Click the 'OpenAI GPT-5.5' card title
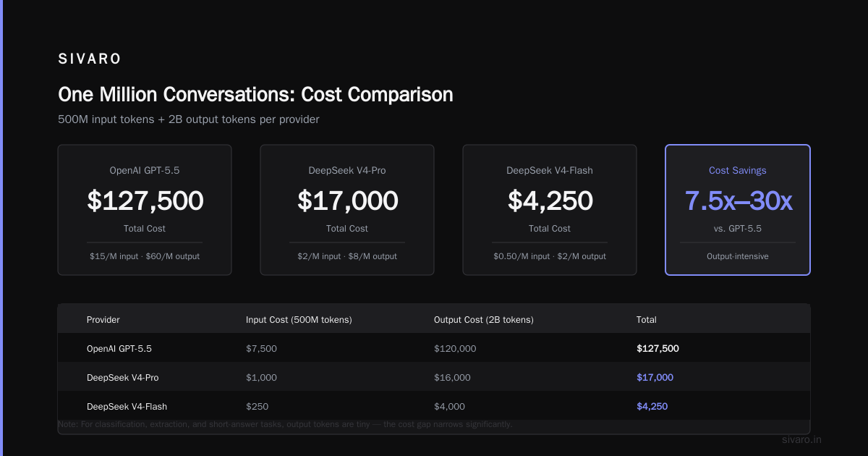 coord(145,171)
